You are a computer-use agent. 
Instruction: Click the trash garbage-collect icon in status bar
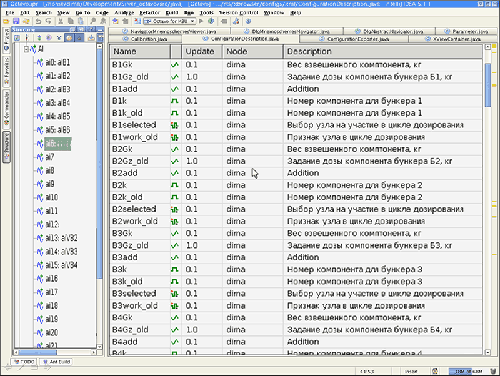[x=493, y=371]
